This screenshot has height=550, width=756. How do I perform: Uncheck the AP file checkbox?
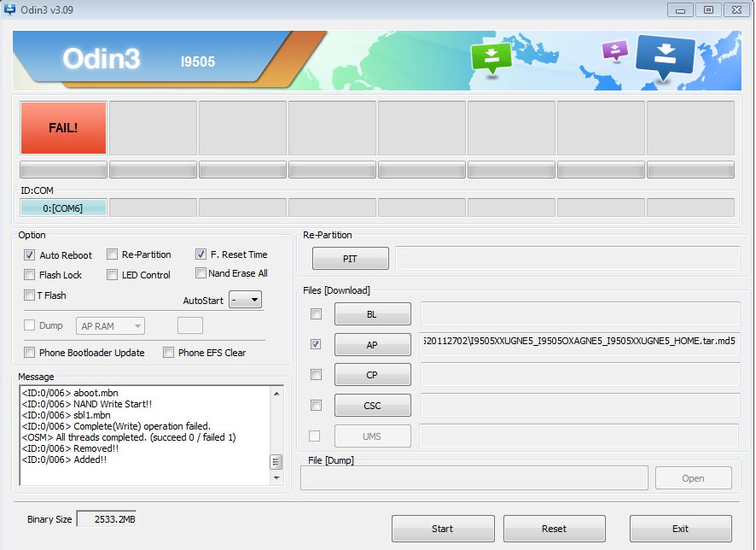(316, 344)
